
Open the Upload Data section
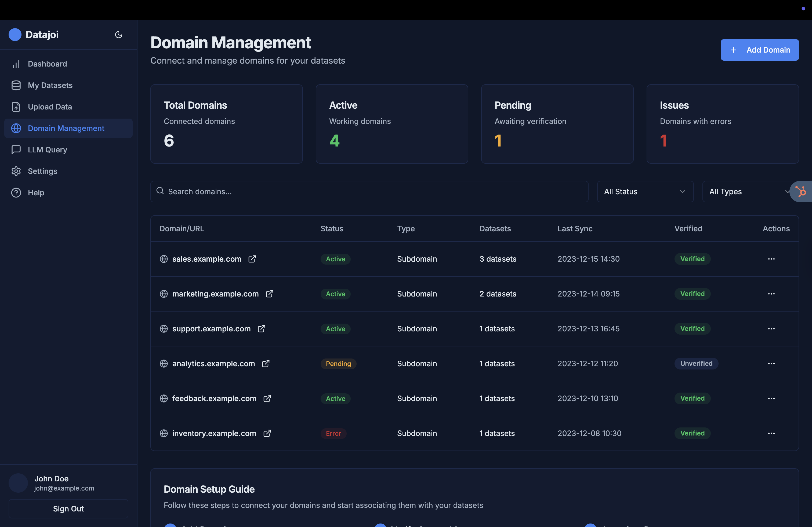(x=50, y=107)
